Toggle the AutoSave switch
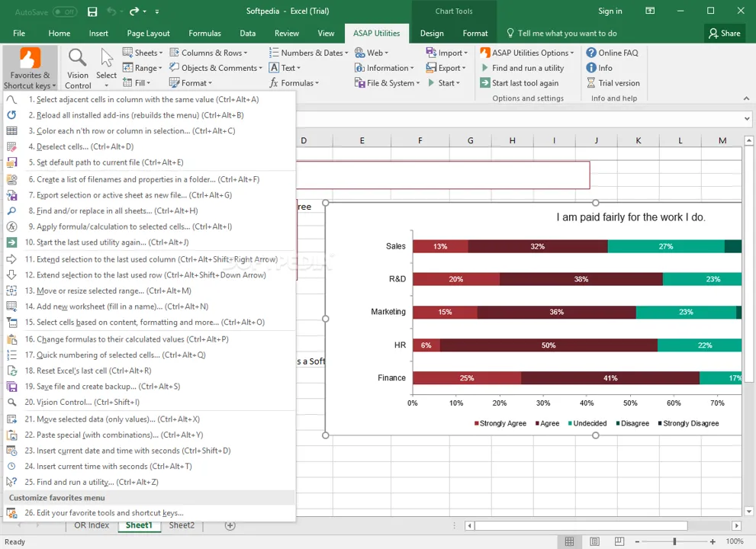The height and width of the screenshot is (549, 756). tap(65, 11)
